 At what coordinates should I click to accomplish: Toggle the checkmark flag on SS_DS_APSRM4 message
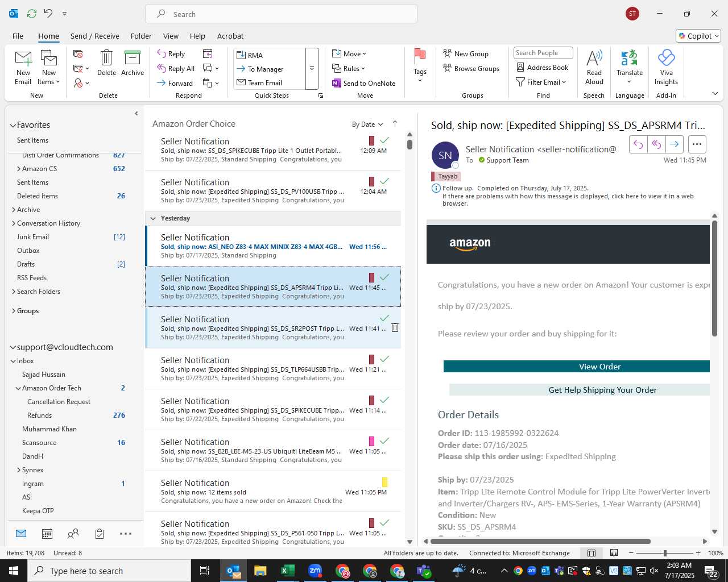tap(384, 277)
